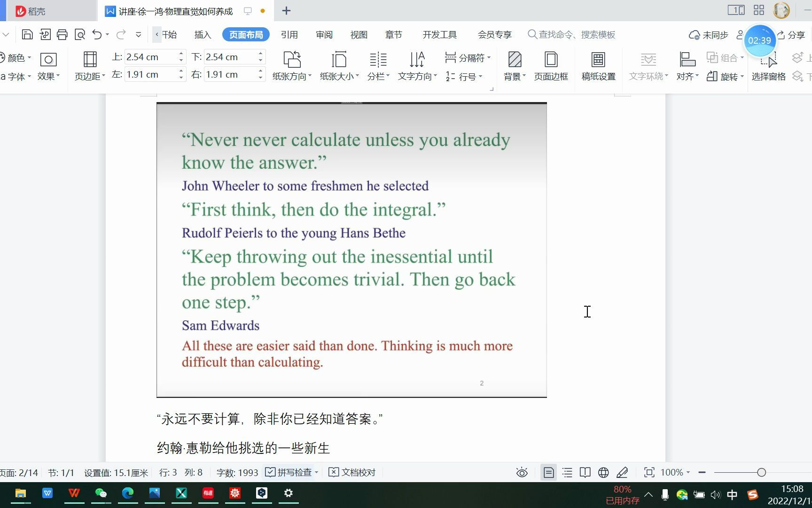The image size is (812, 508).
Task: Add a new document tab
Action: [286, 11]
